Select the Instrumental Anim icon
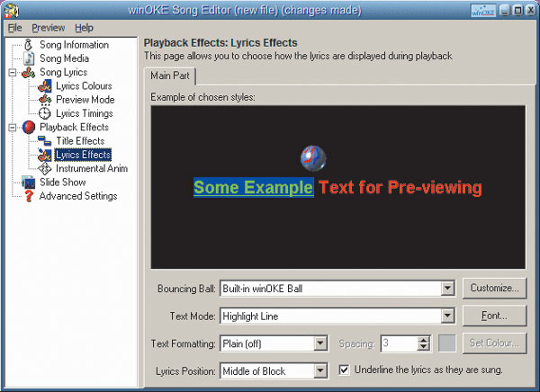The height and width of the screenshot is (392, 540). (45, 168)
